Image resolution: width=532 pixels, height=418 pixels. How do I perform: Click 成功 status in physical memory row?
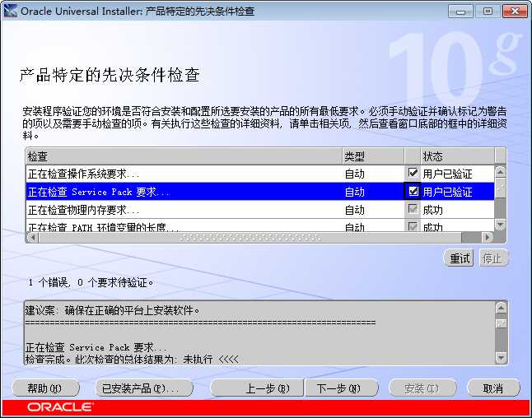[x=432, y=210]
